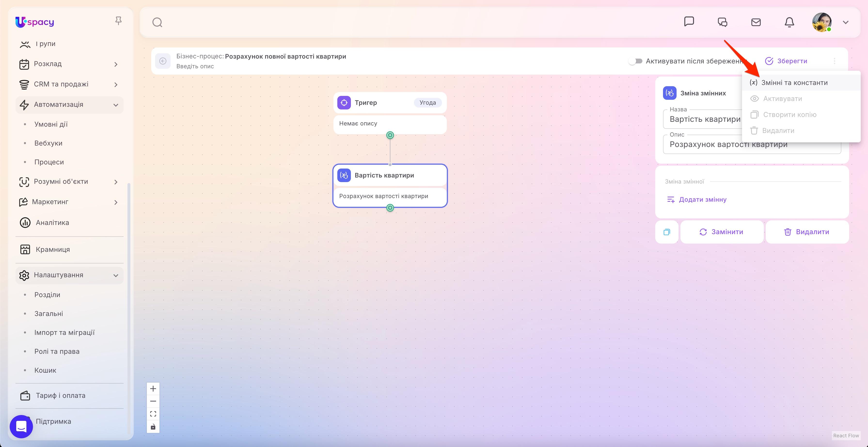Select the Вартість квартири node icon
The width and height of the screenshot is (868, 447).
(344, 175)
